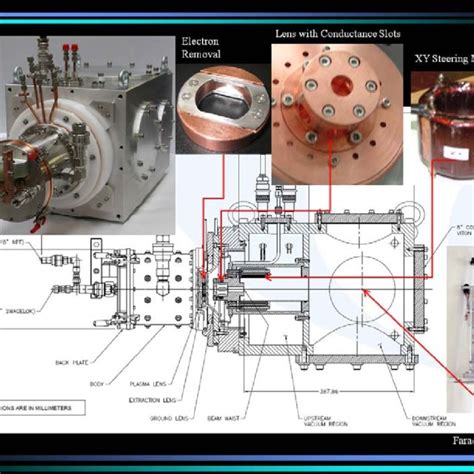Click the 'GROUND LENS' drawing label

169,418
